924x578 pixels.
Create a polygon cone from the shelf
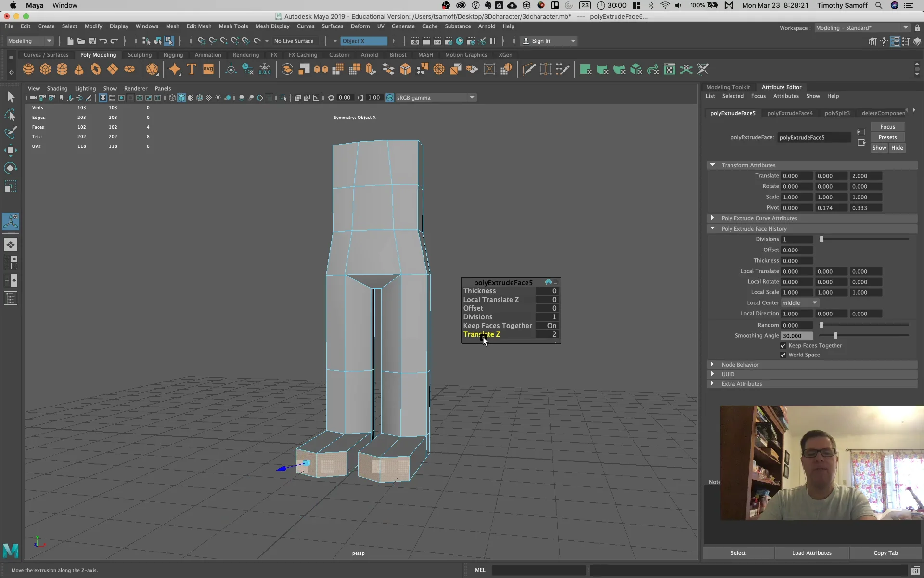[79, 69]
